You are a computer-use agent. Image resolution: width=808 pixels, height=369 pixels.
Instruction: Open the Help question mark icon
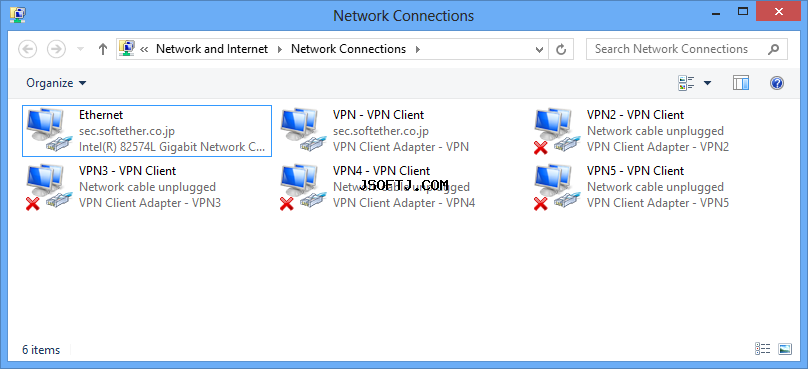click(x=777, y=83)
